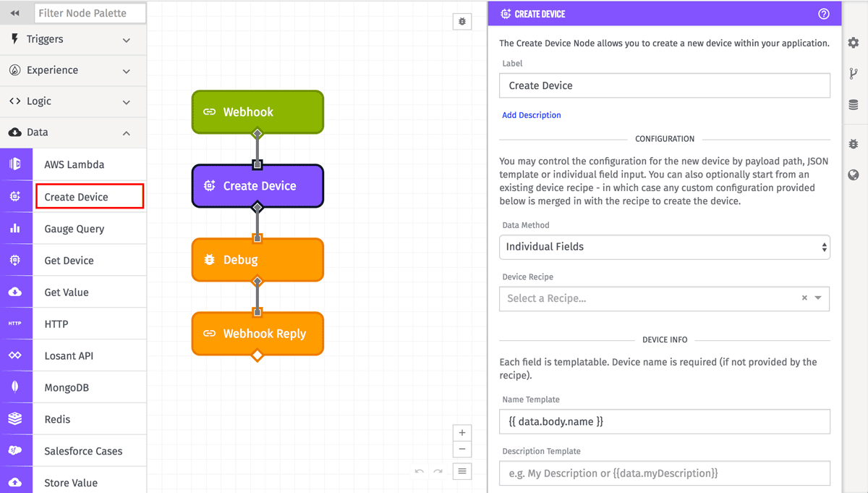Click the Store Value cloud icon
Image resolution: width=868 pixels, height=493 pixels.
pos(15,482)
